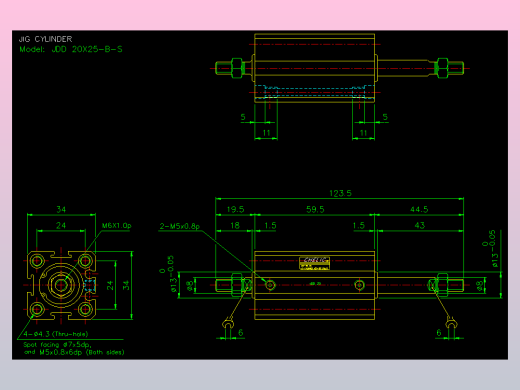520x390 pixels.
Task: Select the "43" rod dimension
Action: click(x=420, y=225)
